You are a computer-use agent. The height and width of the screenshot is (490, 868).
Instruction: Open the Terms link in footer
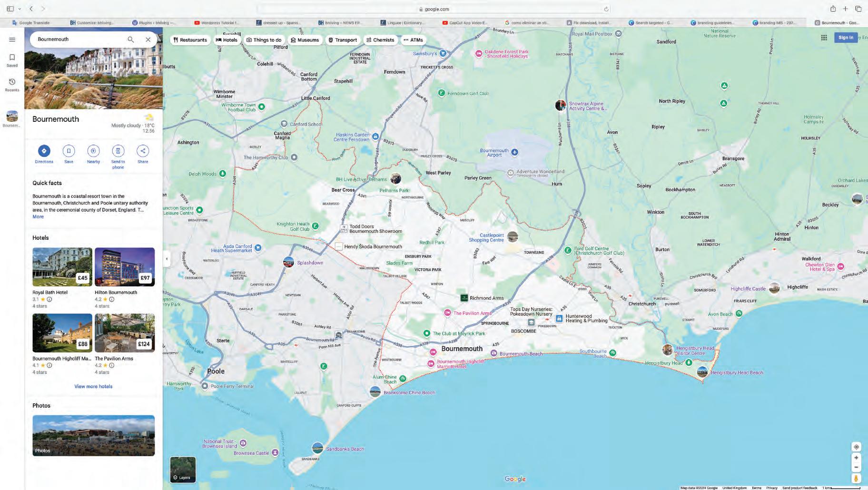pos(756,488)
